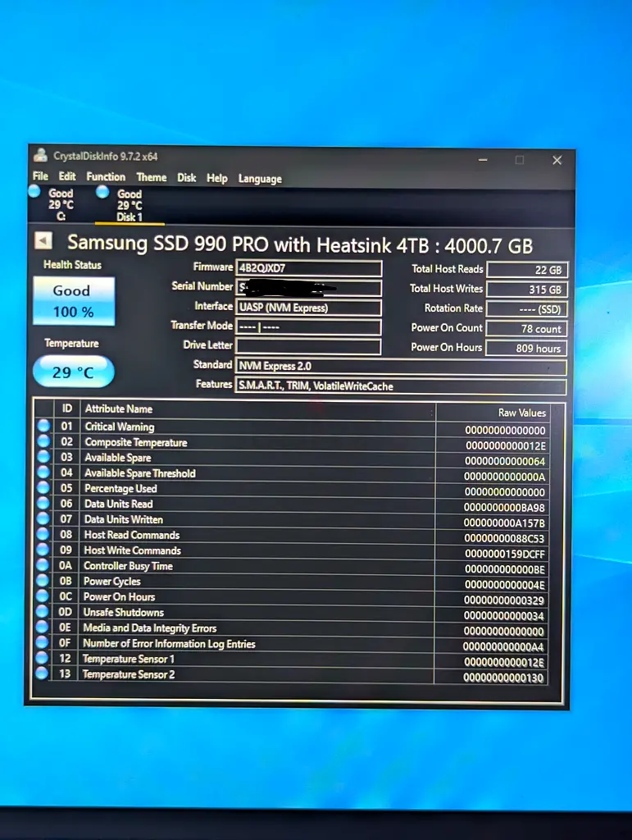Switch to the C: drive tab

(60, 204)
